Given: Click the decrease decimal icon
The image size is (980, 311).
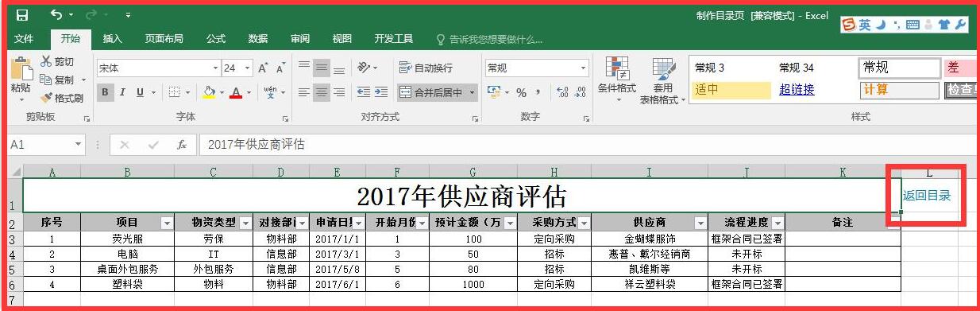Looking at the screenshot, I should pos(581,92).
